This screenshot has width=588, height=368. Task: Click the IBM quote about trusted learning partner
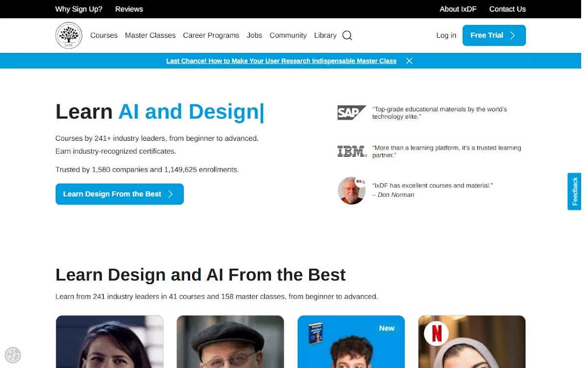point(446,151)
